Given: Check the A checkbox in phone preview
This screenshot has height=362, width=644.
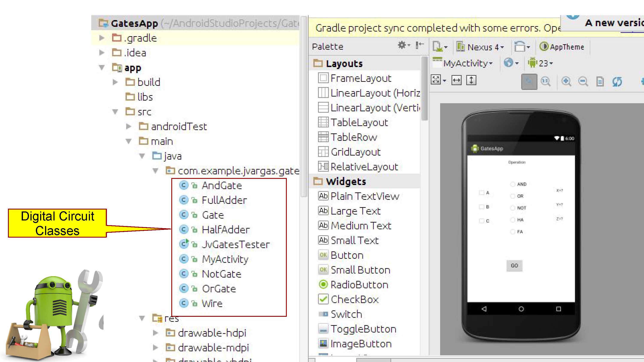Looking at the screenshot, I should pos(481,193).
